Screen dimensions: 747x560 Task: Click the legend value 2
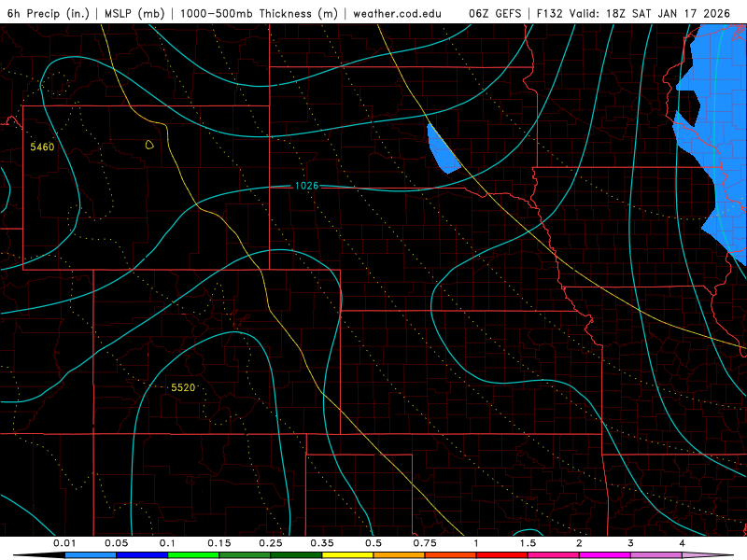(579, 543)
